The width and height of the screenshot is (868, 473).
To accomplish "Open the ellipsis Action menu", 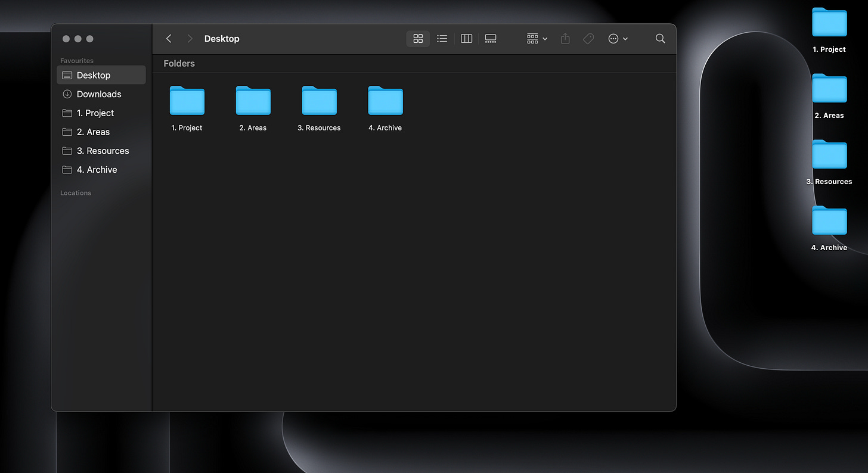I will [618, 39].
